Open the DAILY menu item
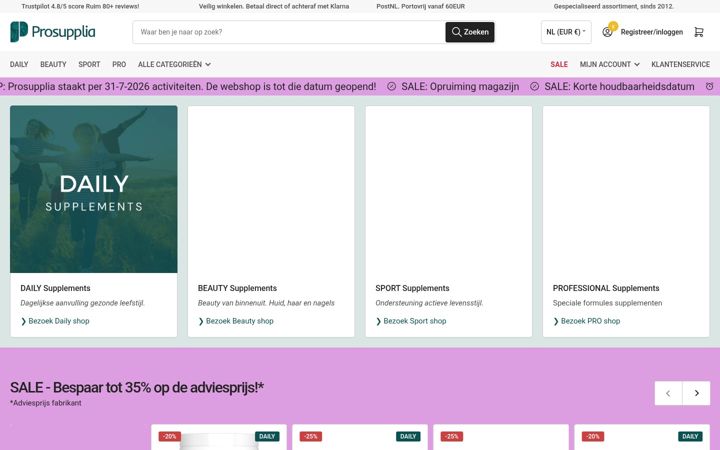 19,64
